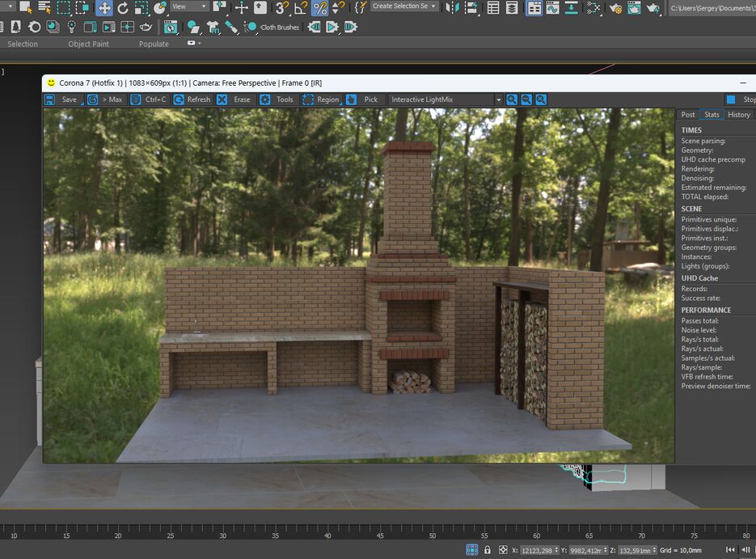756x559 pixels.
Task: Select the Move tool in main toolbar
Action: tap(104, 8)
